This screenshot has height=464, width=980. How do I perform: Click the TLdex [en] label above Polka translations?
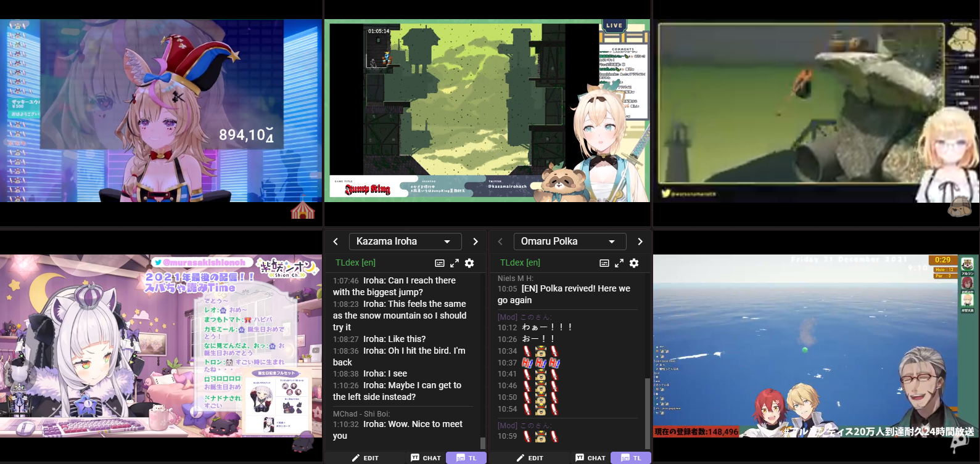pyautogui.click(x=520, y=263)
